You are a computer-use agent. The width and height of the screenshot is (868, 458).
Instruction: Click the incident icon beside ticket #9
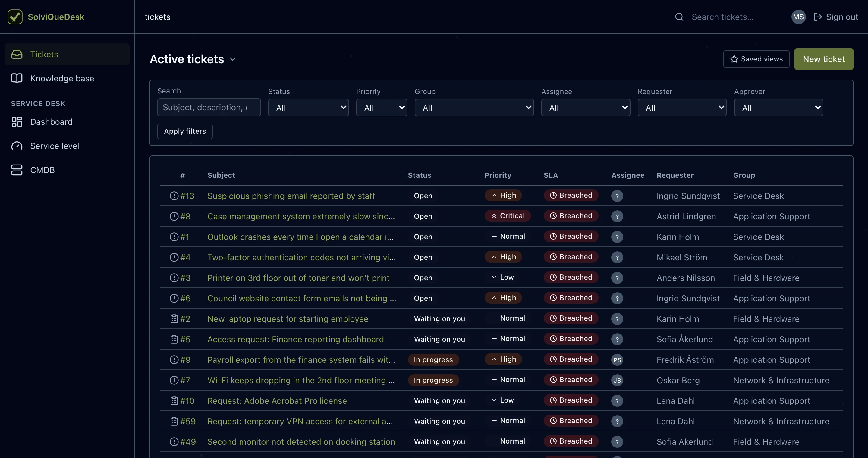coord(174,360)
